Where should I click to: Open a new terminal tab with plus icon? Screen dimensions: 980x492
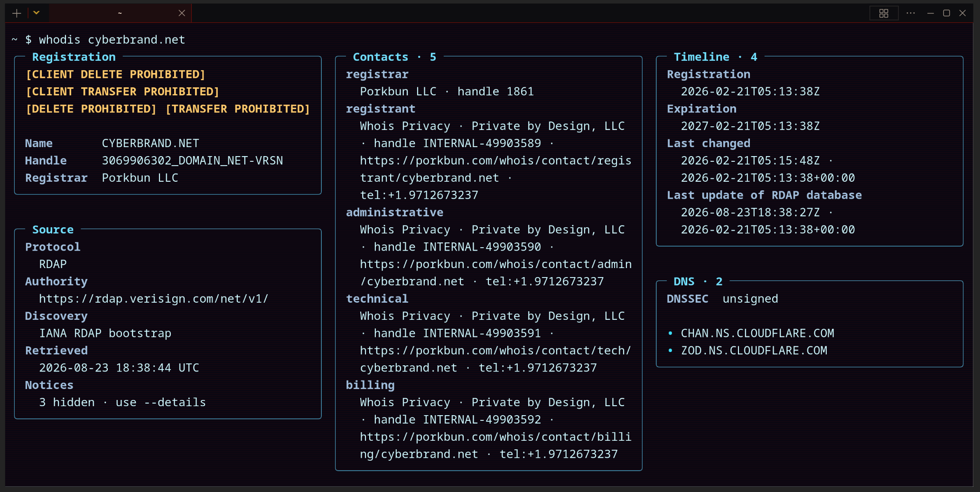(17, 13)
